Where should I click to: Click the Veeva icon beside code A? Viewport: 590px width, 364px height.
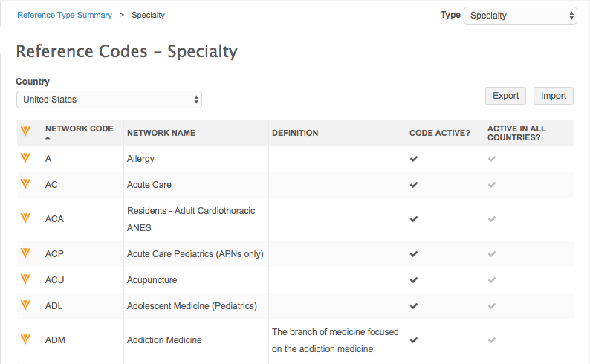[25, 158]
